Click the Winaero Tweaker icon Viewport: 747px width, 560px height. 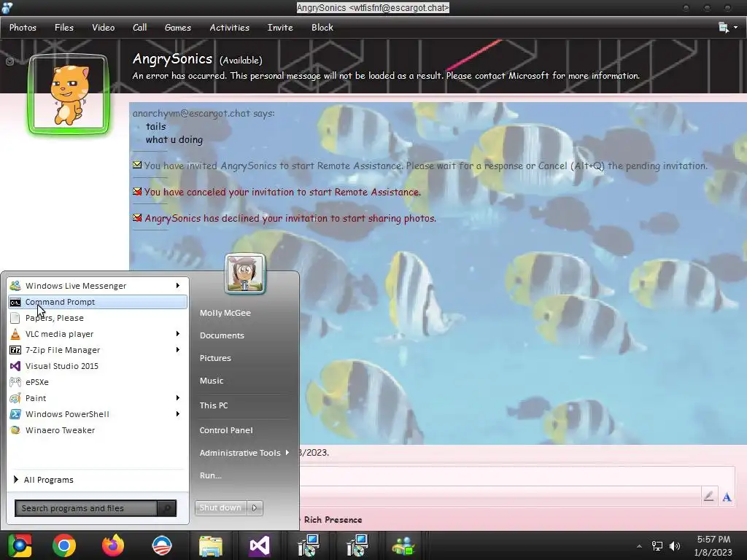tap(15, 430)
